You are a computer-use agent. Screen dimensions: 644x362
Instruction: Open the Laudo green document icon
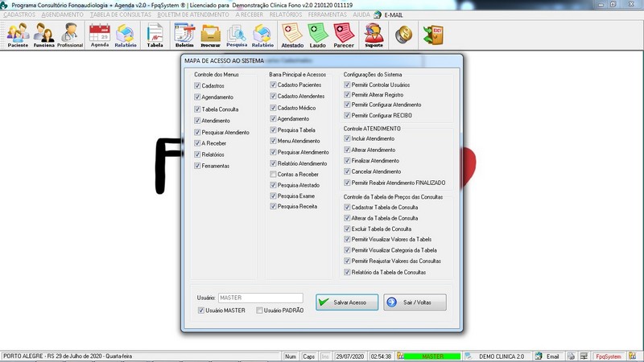[x=317, y=35]
